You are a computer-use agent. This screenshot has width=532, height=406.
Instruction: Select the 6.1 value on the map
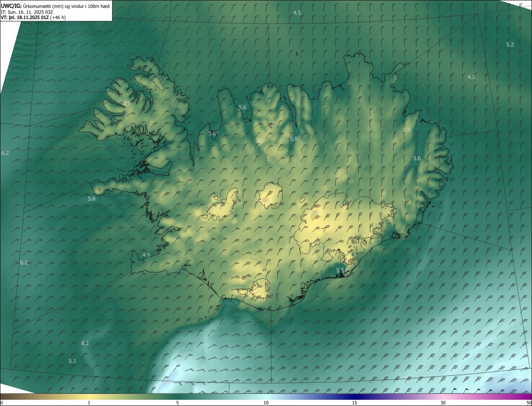[85, 343]
